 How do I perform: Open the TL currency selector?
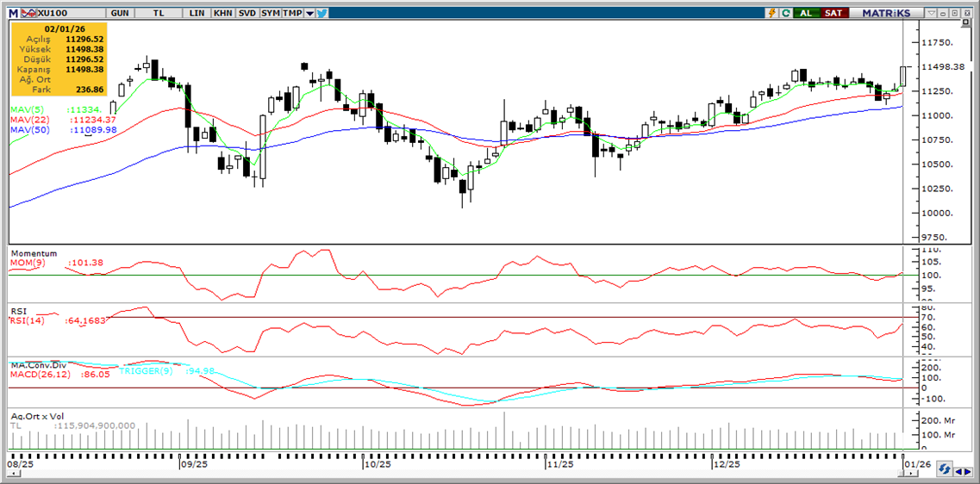coord(159,13)
